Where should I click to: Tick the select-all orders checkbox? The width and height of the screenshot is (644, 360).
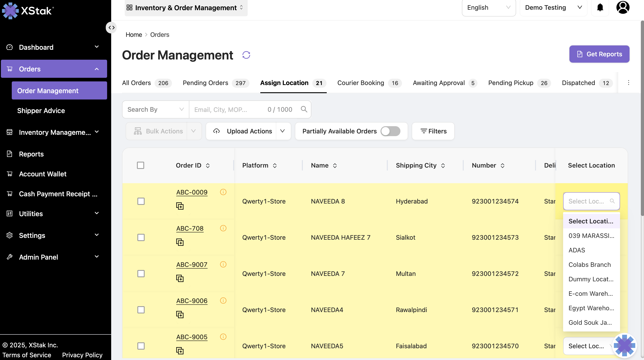pyautogui.click(x=141, y=165)
